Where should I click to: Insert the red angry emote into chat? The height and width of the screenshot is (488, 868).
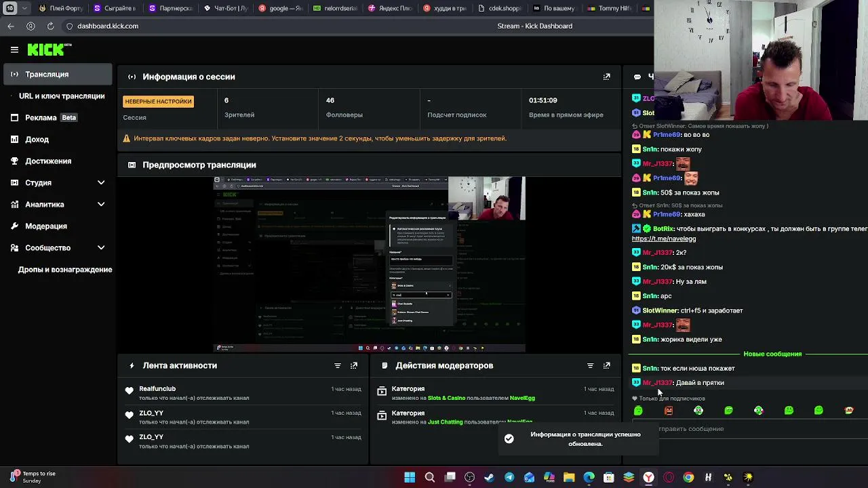669,410
